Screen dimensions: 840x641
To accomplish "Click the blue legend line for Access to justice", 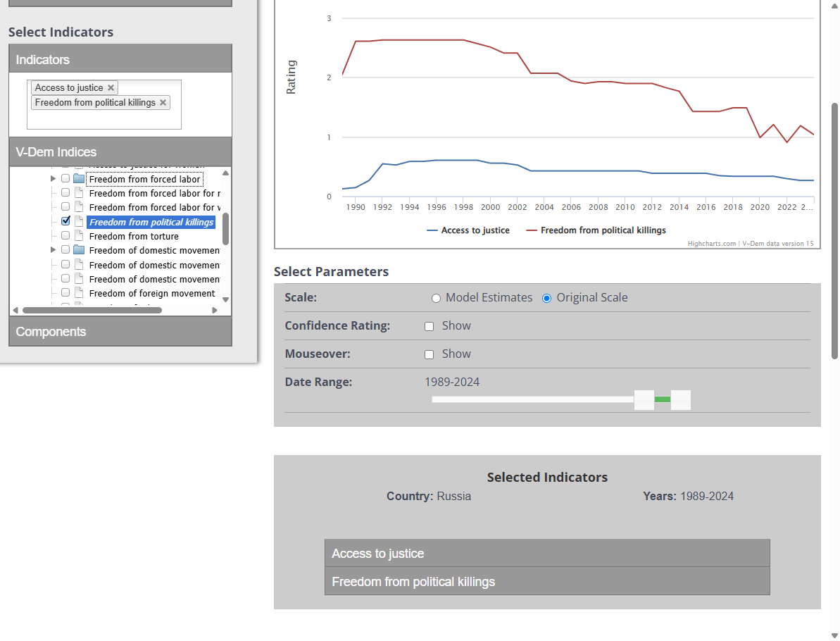I will [432, 230].
